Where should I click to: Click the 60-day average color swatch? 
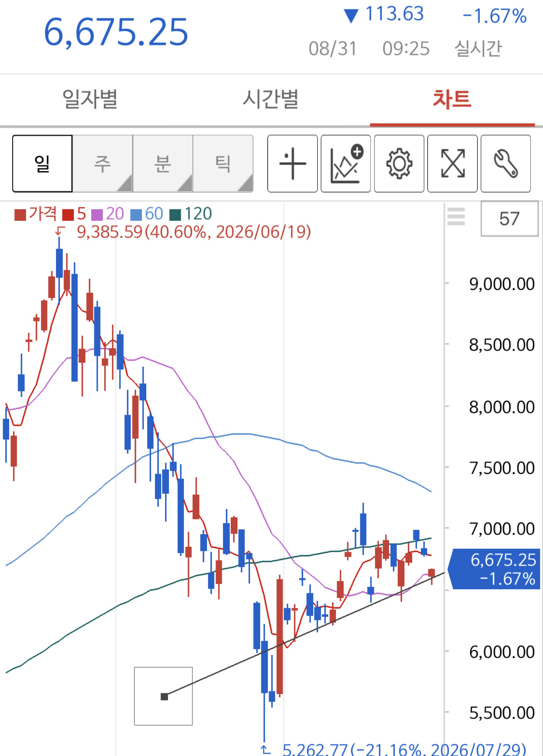pyautogui.click(x=136, y=215)
